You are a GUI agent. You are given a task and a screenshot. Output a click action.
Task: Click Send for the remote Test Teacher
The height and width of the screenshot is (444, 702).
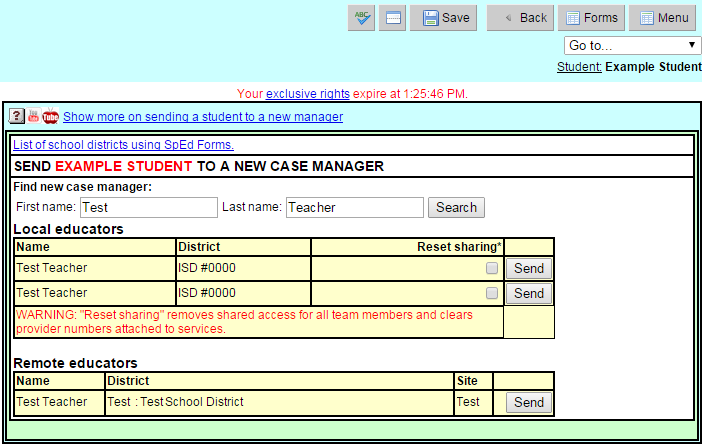click(528, 402)
